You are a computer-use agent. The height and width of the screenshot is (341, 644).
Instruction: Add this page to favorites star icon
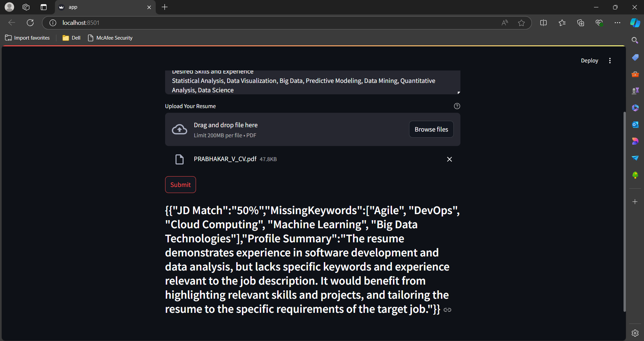tap(521, 23)
